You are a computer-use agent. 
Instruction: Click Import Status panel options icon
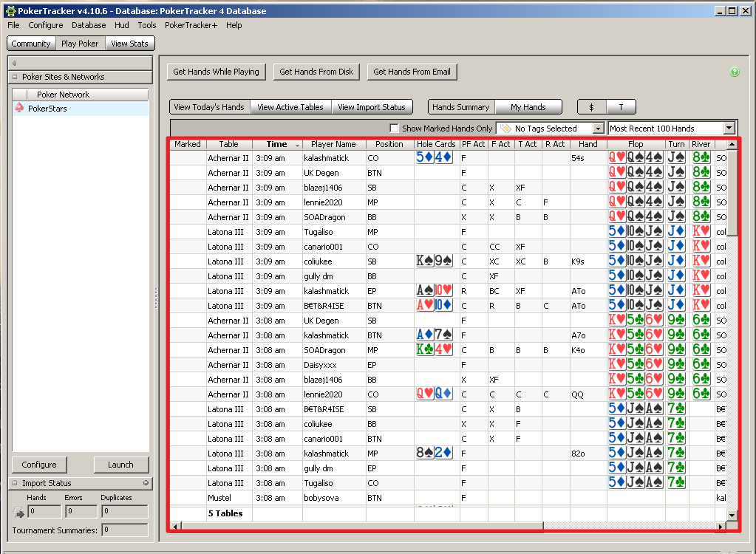[x=146, y=482]
